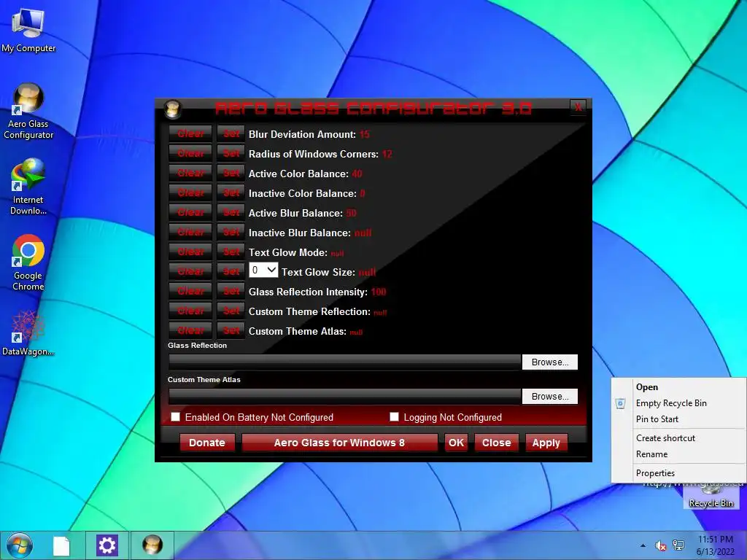Image resolution: width=747 pixels, height=560 pixels.
Task: Set Radius of Windows Corners
Action: (231, 153)
